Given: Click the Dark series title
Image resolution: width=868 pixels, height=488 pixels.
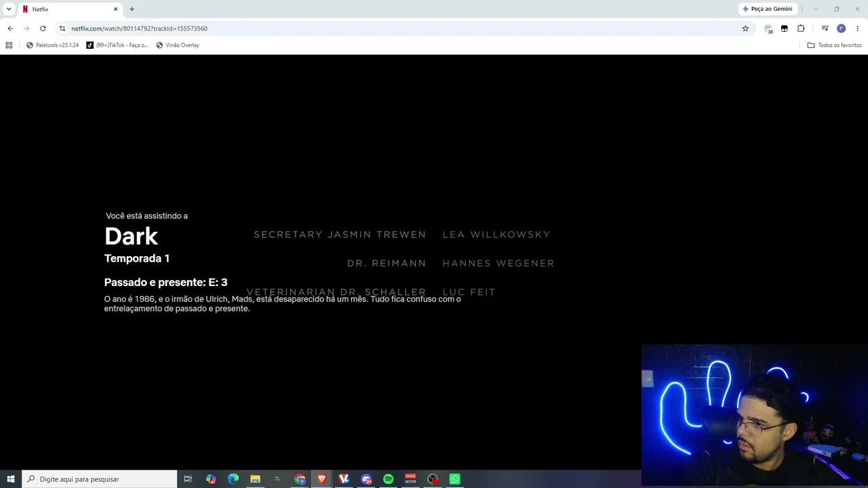Looking at the screenshot, I should tap(131, 236).
